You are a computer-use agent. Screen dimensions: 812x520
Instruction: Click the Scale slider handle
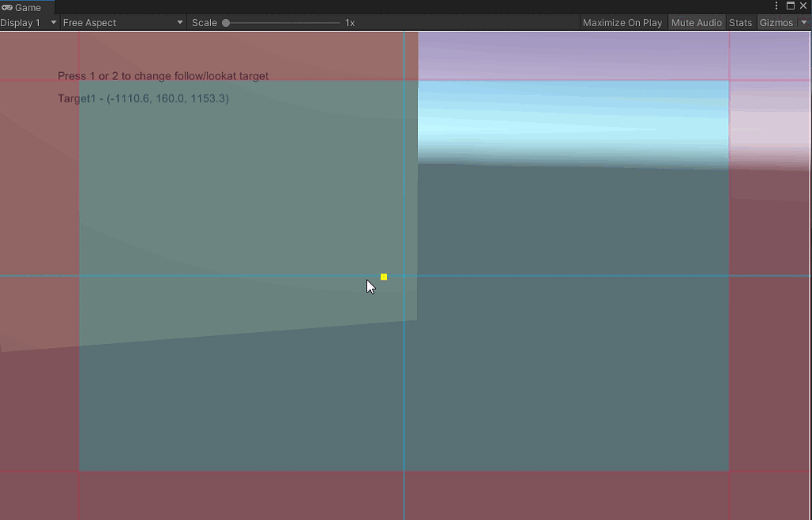tap(226, 22)
